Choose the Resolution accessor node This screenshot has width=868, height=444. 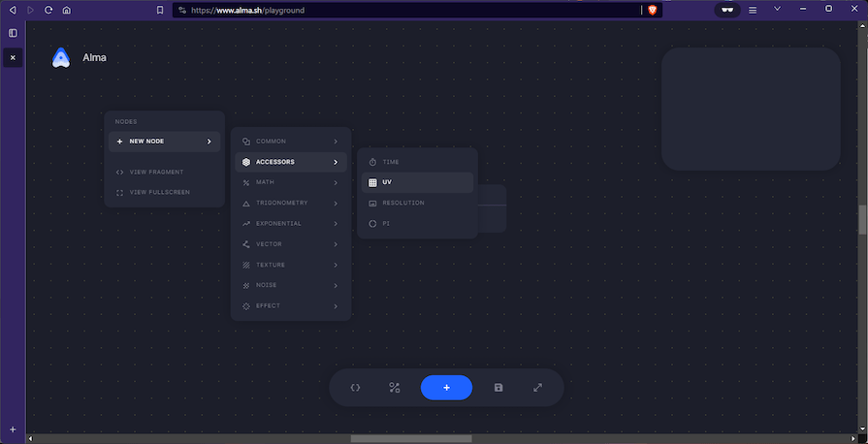pos(417,203)
